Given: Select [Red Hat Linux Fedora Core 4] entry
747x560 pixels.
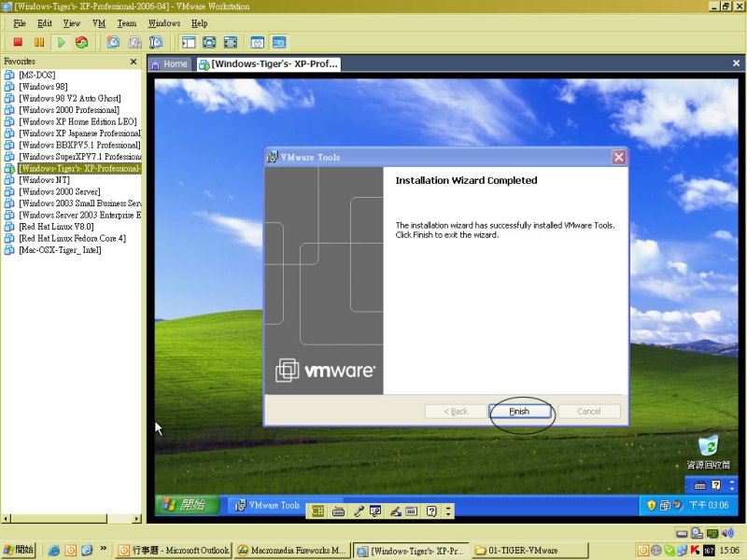Looking at the screenshot, I should [x=72, y=238].
